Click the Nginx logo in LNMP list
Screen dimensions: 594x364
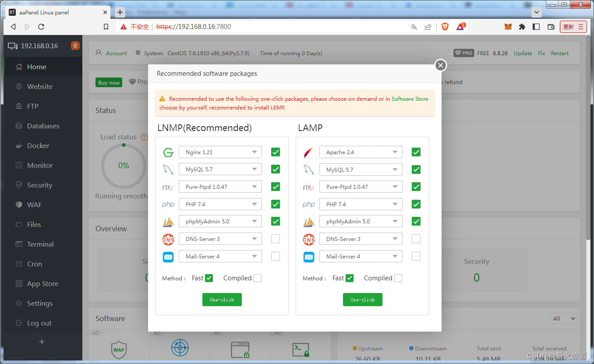(168, 152)
